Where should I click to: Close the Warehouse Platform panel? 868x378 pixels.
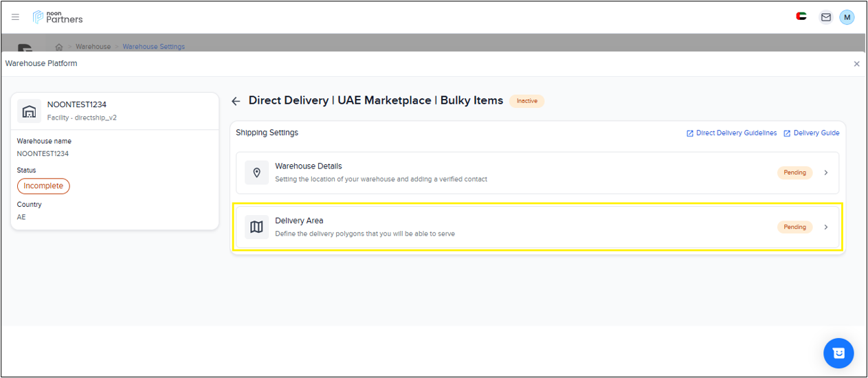(x=856, y=64)
